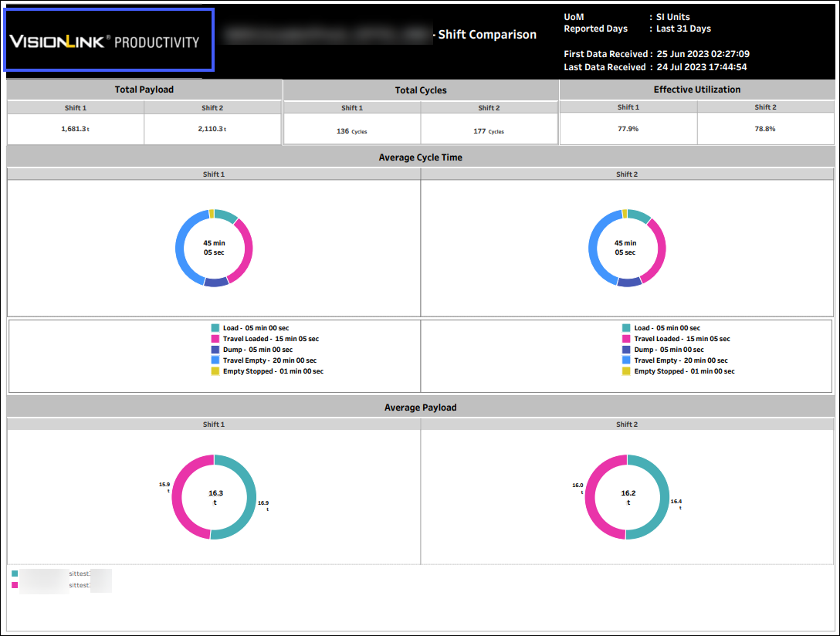Select the Total Payload section header

click(x=144, y=90)
